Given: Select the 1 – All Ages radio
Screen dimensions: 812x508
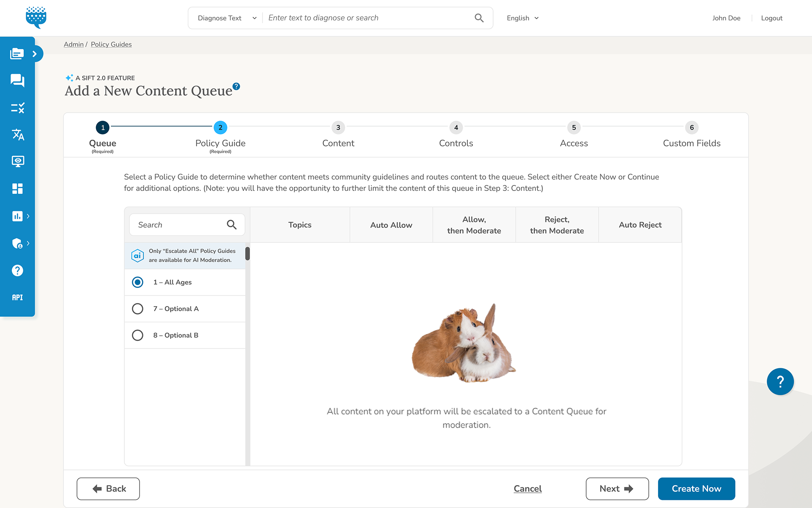Looking at the screenshot, I should click(x=137, y=282).
